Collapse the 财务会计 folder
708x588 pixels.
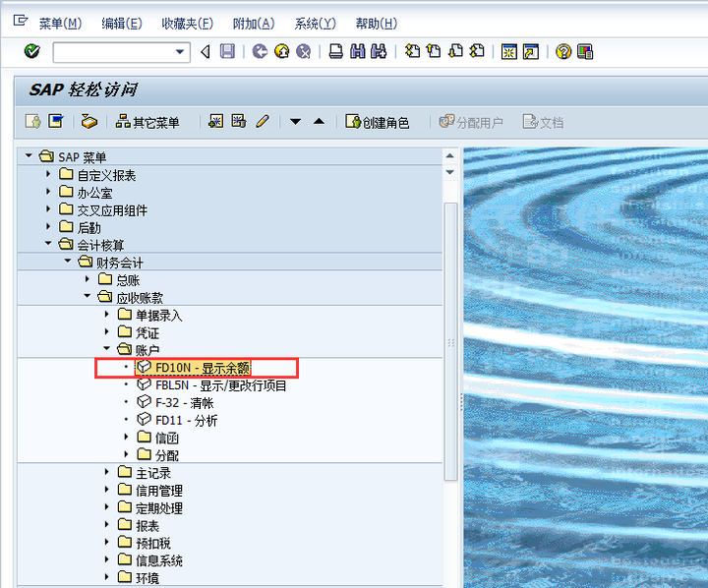click(68, 261)
